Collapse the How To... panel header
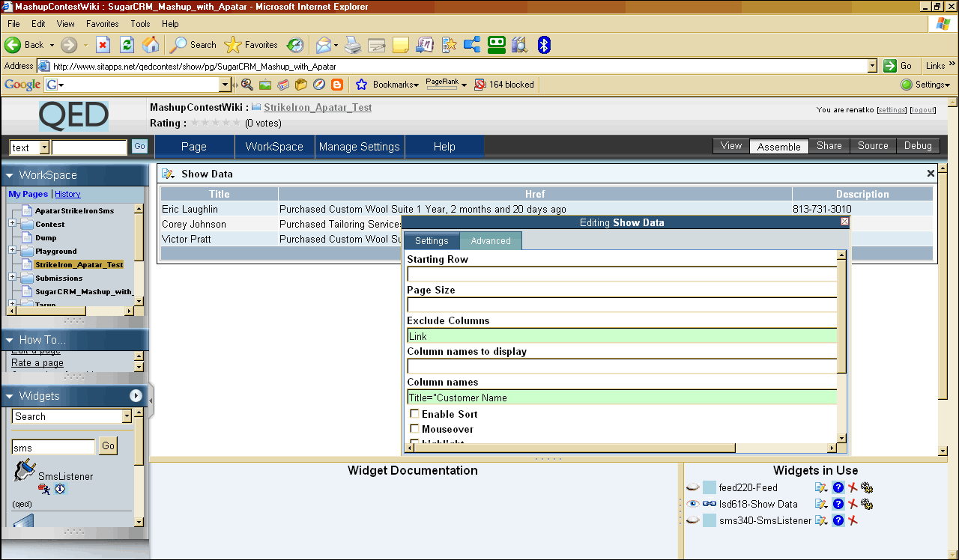 click(x=74, y=339)
